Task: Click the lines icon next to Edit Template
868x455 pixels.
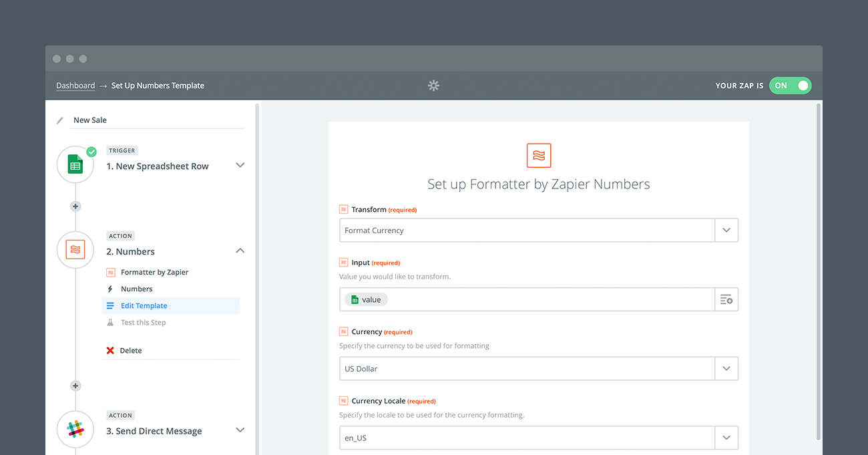Action: click(x=110, y=306)
